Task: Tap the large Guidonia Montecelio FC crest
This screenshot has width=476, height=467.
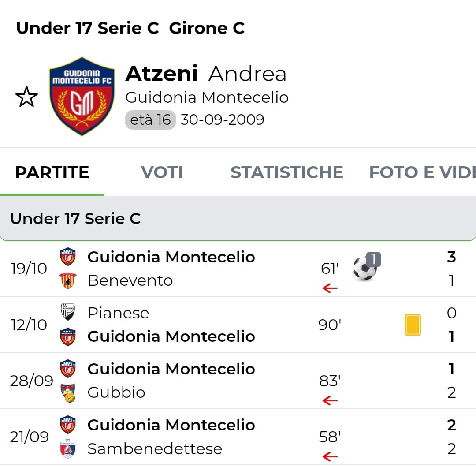Action: tap(82, 96)
